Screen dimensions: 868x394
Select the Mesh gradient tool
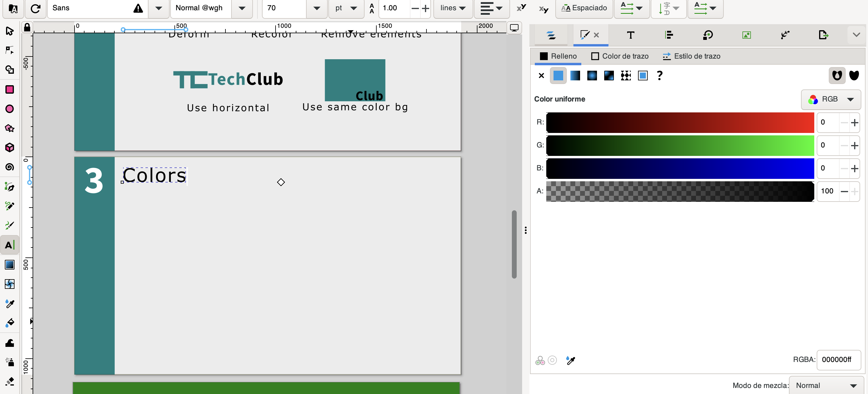click(x=9, y=284)
